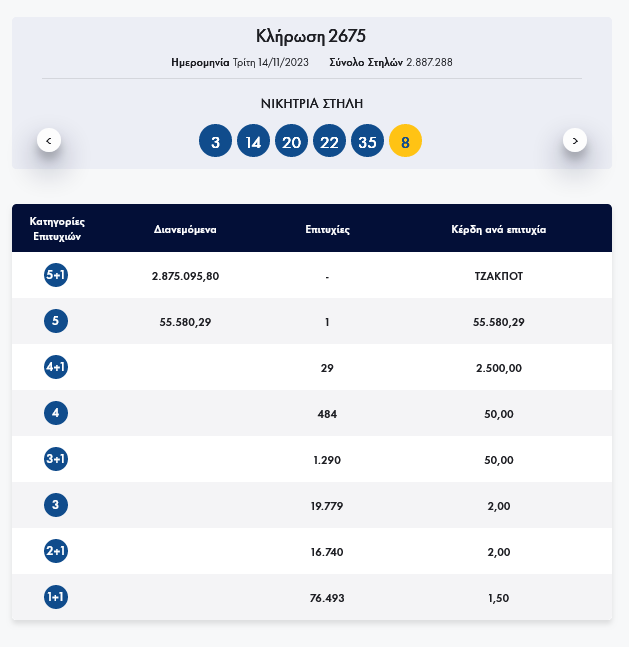
Task: Click the next draw right arrow
Action: click(x=575, y=140)
